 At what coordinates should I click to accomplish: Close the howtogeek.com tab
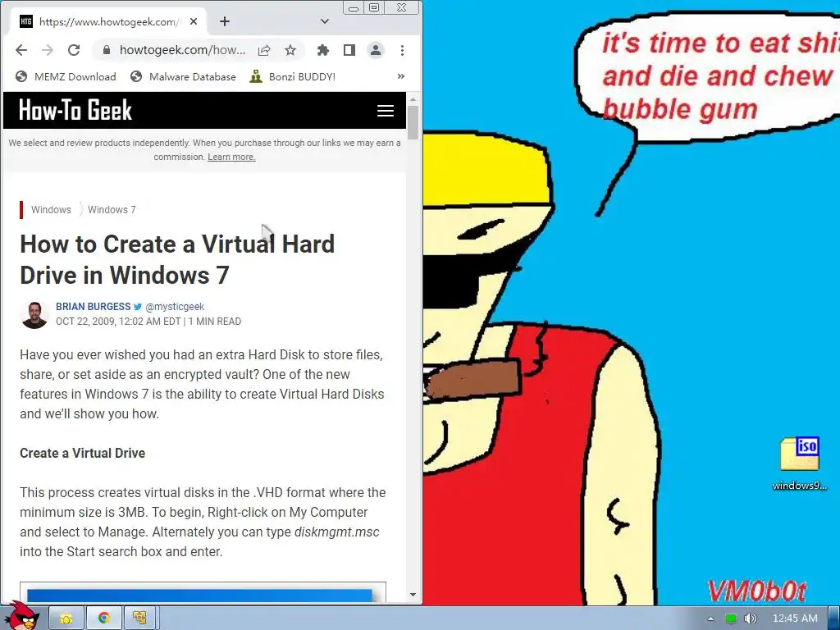(x=194, y=21)
